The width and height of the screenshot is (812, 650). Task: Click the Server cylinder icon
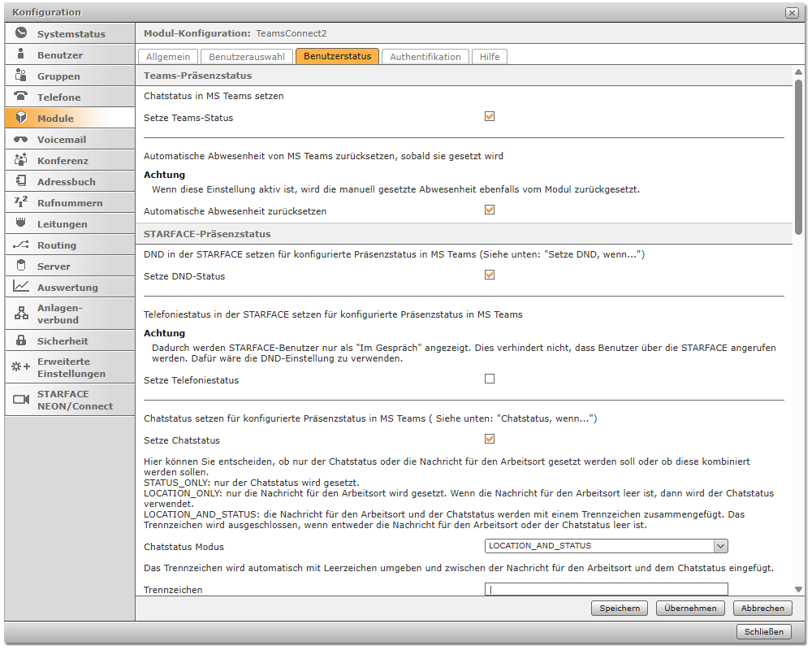tap(21, 266)
